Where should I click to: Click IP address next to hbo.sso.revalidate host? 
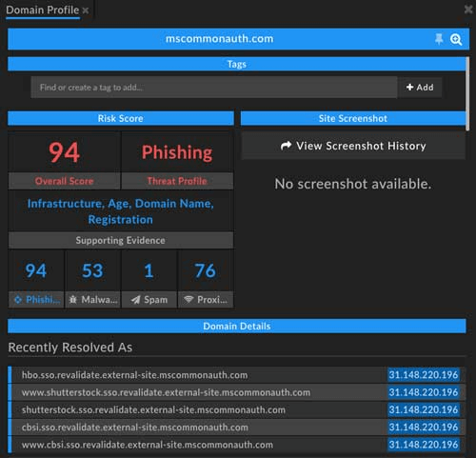[x=424, y=375]
